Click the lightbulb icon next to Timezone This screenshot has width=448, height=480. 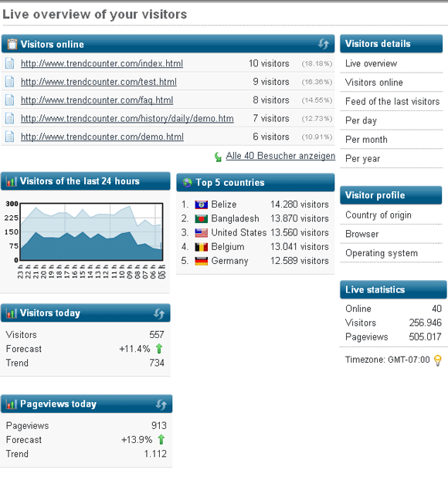click(x=438, y=360)
